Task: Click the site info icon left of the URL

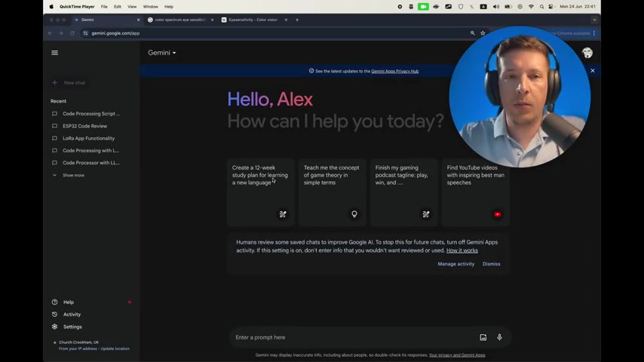Action: pyautogui.click(x=85, y=33)
